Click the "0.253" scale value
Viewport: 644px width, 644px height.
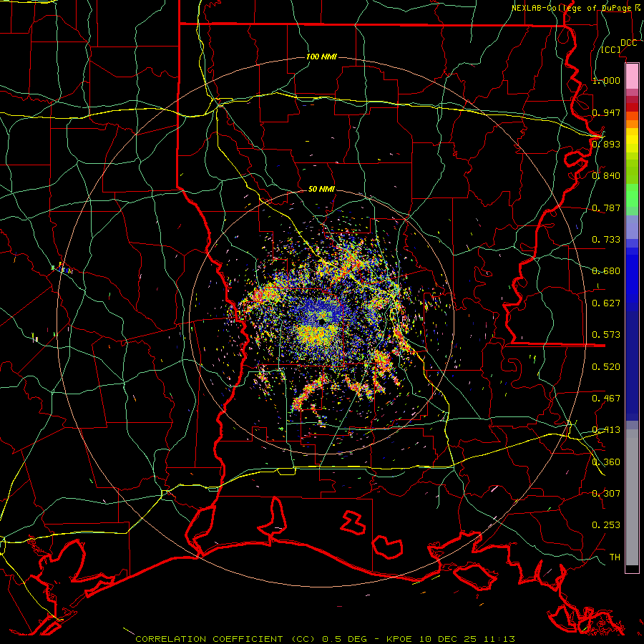(x=606, y=525)
